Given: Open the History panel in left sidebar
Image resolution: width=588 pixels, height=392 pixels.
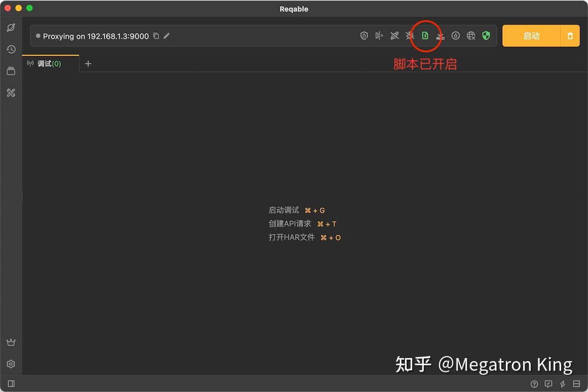Looking at the screenshot, I should click(11, 49).
